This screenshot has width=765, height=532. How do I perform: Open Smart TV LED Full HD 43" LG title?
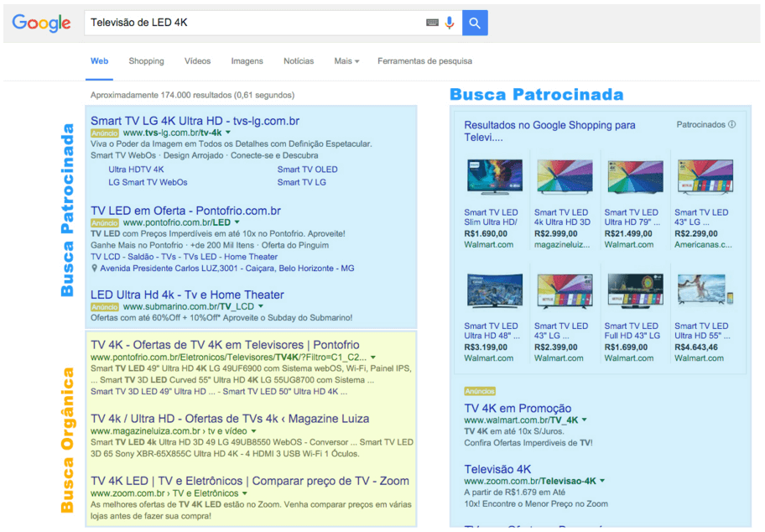632,331
